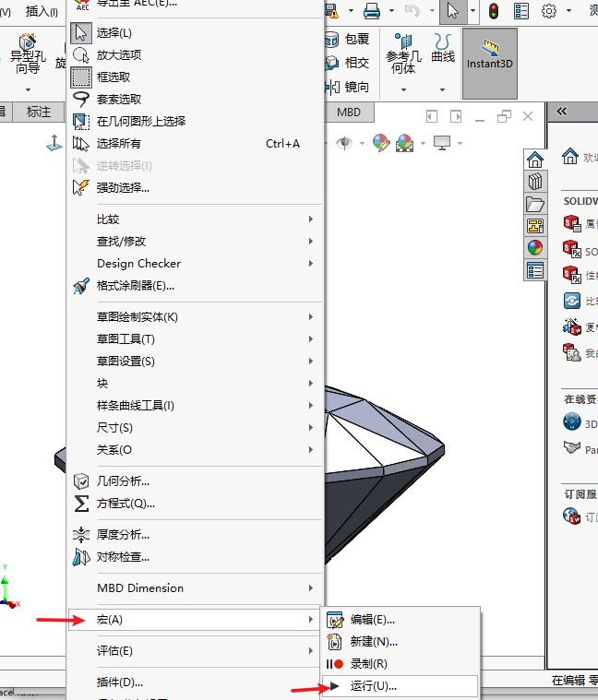Screen dimensions: 598x700
Task: Open the file properties list icon
Action: [x=521, y=11]
